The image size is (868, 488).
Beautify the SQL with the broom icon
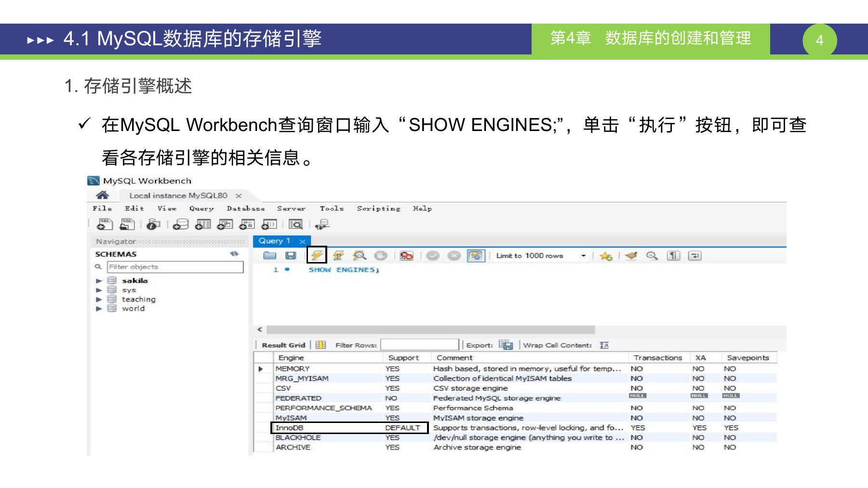pyautogui.click(x=631, y=255)
